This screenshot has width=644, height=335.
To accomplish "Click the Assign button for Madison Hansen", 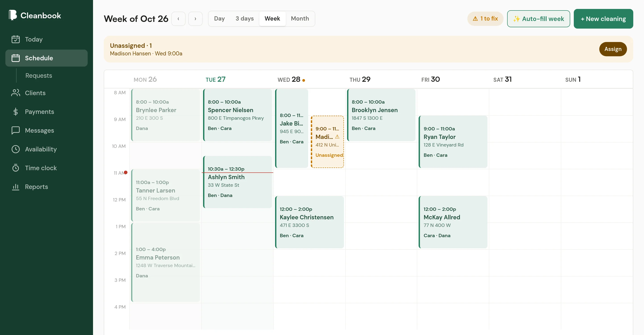I will tap(613, 49).
